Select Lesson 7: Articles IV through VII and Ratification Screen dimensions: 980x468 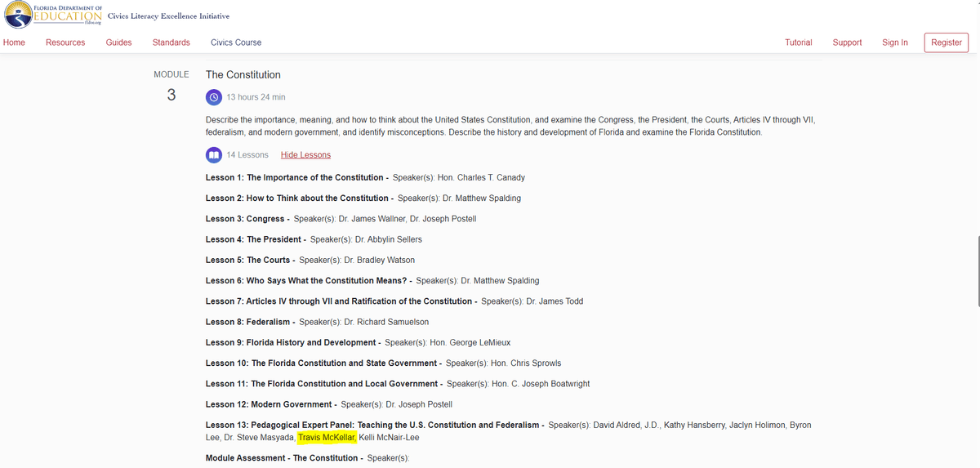pos(339,301)
